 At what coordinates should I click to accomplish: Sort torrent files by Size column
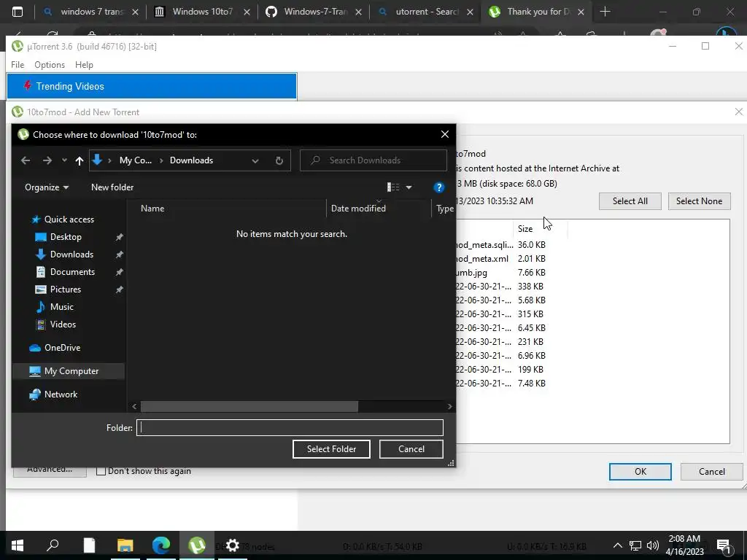click(x=525, y=228)
